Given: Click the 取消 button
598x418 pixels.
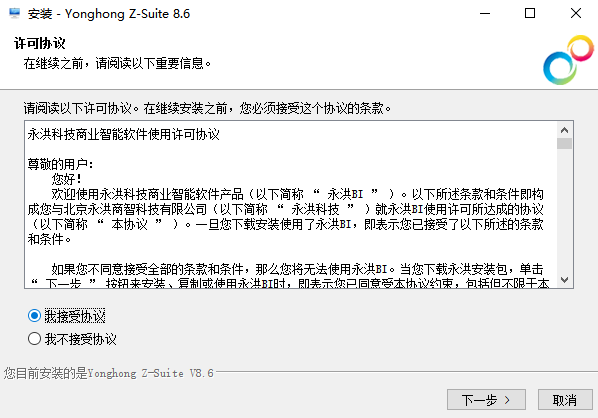Looking at the screenshot, I should 565,400.
